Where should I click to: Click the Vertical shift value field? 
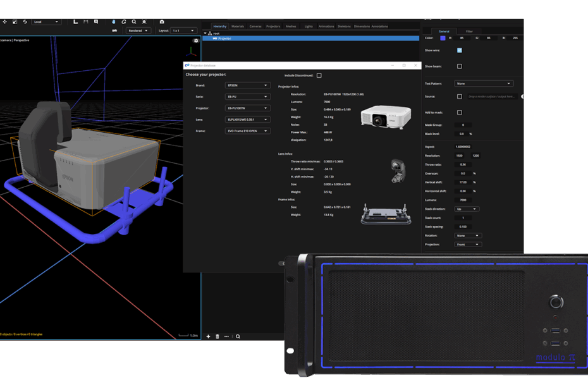463,182
